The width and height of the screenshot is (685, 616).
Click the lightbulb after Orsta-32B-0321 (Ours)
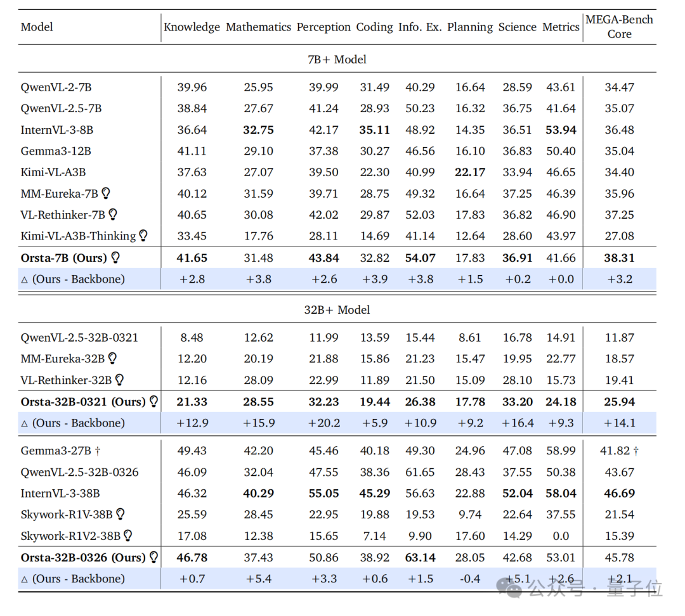pos(153,401)
